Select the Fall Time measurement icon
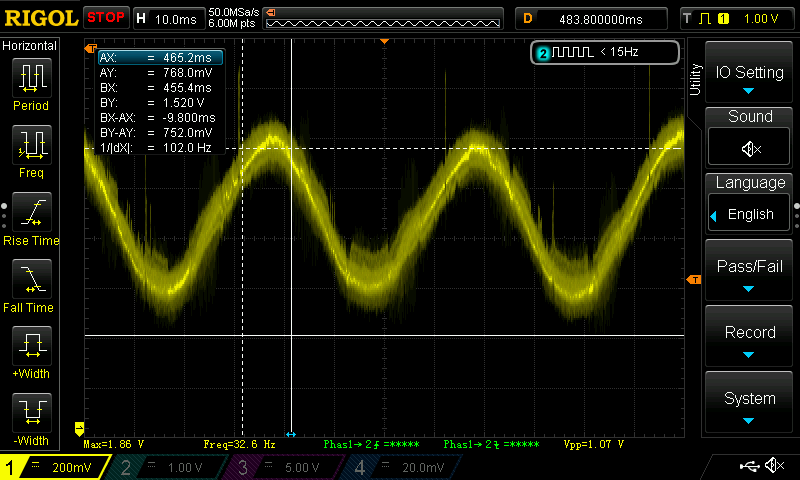 click(x=32, y=279)
